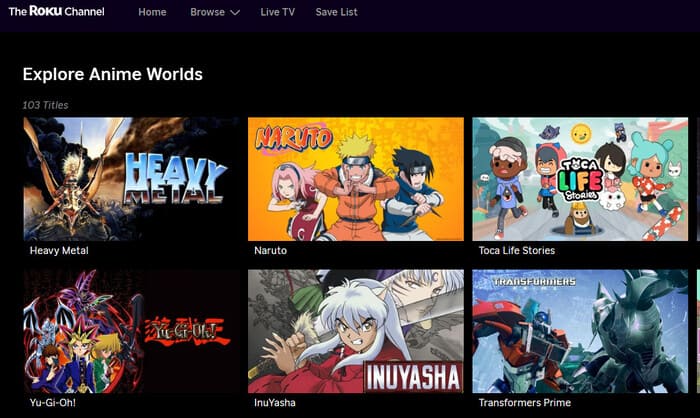Open the Heavy Metal poster thumbnail
Viewport: 700px width, 418px height.
tap(131, 179)
